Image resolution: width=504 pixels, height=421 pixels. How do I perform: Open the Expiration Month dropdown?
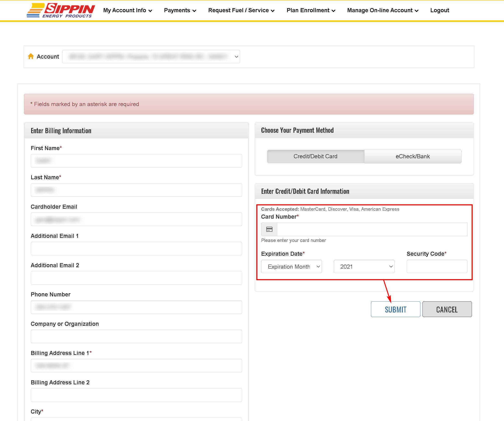(x=291, y=267)
